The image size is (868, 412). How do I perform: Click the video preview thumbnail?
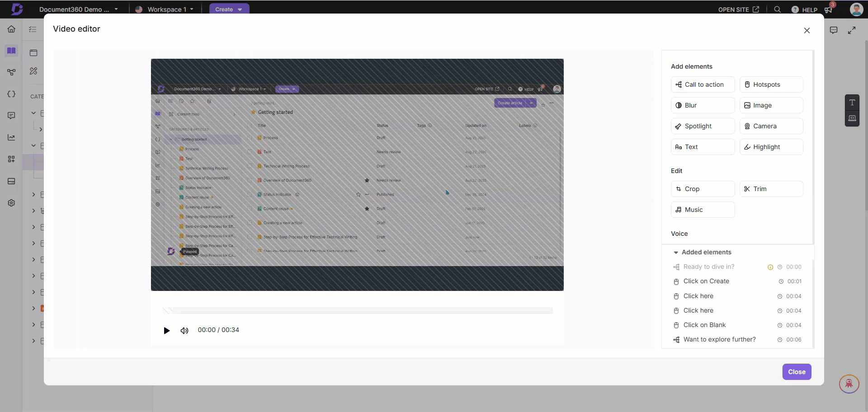[357, 175]
